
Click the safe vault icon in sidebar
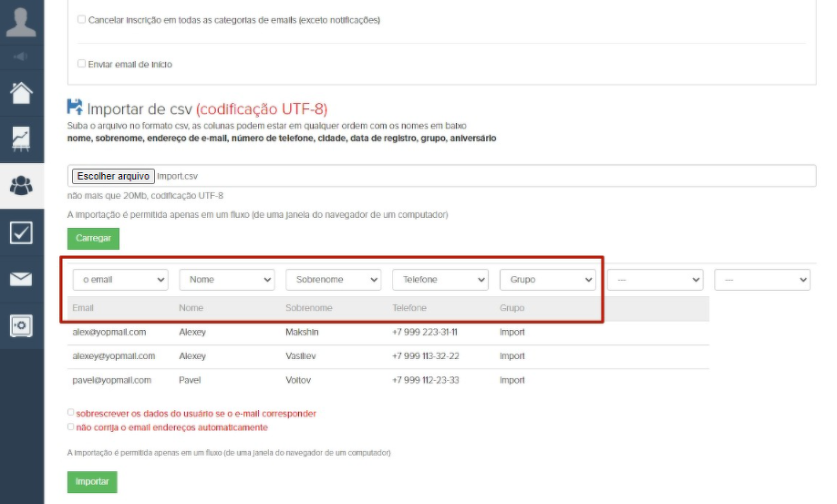pyautogui.click(x=21, y=325)
